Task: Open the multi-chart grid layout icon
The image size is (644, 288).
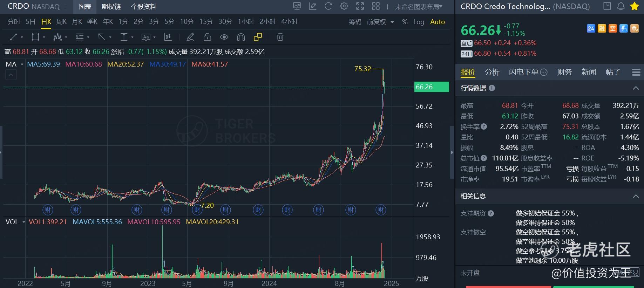Action: coord(376,6)
